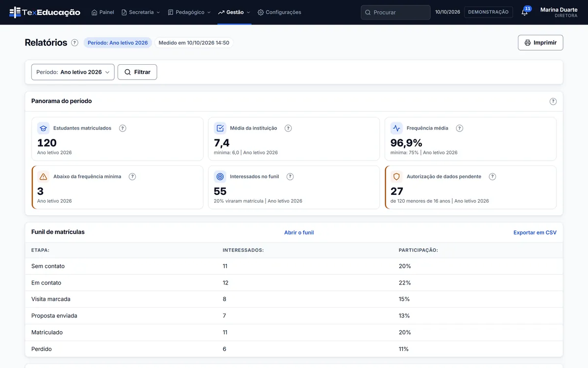This screenshot has width=588, height=368.
Task: Open the Abrir o funil link
Action: 299,233
